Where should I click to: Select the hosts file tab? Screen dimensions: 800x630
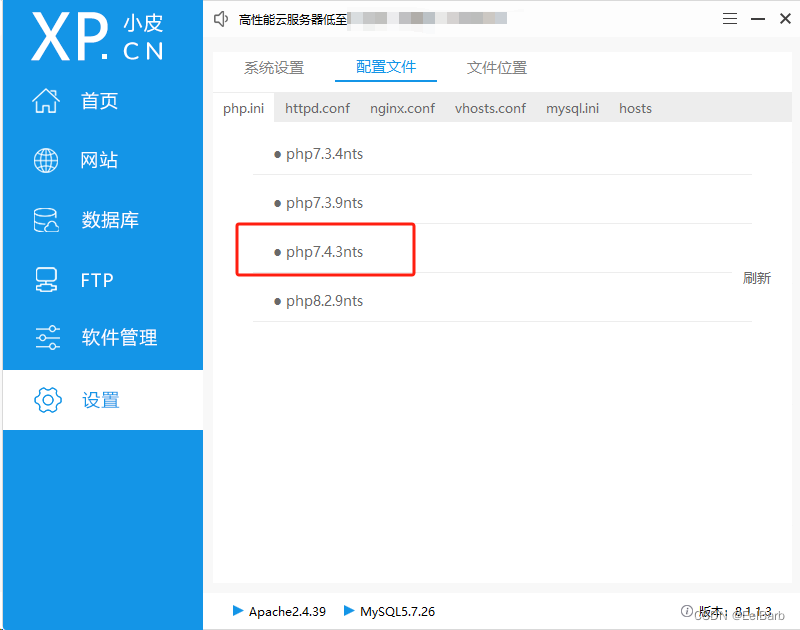[x=635, y=108]
